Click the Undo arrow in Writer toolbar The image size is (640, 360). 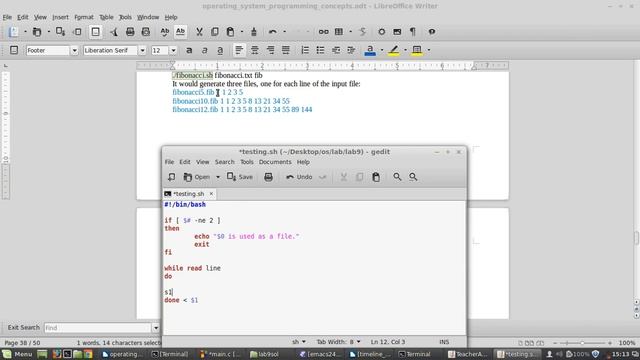click(x=273, y=31)
